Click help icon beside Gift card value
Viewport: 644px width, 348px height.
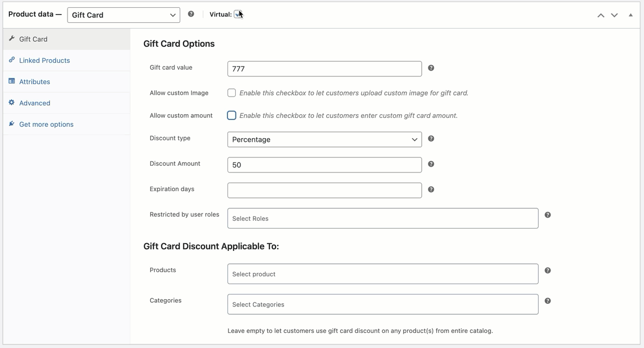(431, 68)
